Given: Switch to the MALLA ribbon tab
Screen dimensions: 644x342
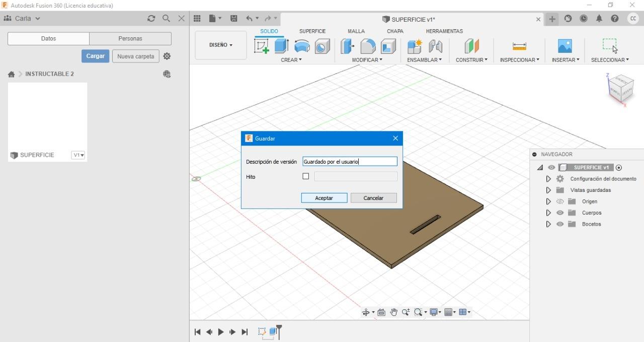Looking at the screenshot, I should coord(356,31).
